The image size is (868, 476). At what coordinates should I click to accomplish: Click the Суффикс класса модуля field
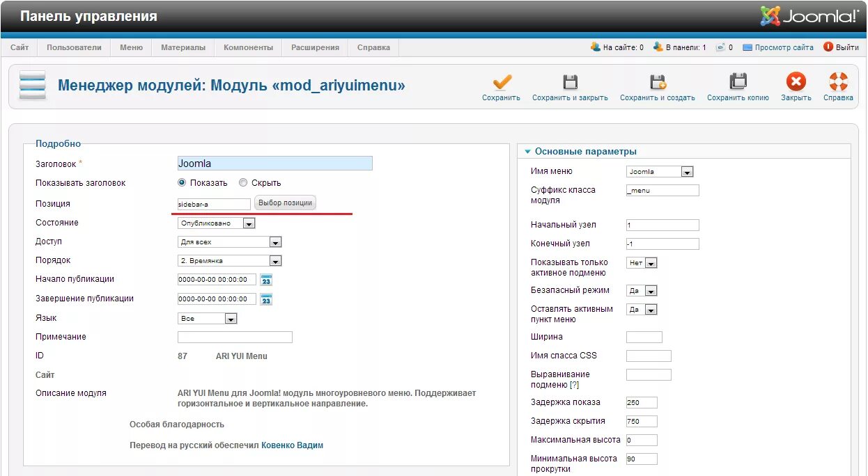662,191
